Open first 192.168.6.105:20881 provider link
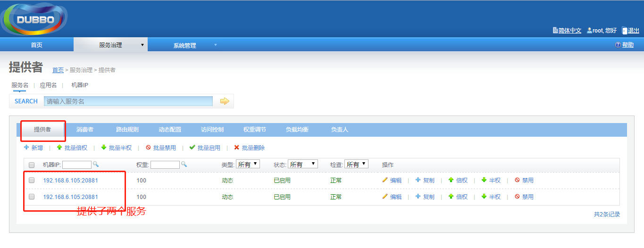This screenshot has width=644, height=248. 71,180
